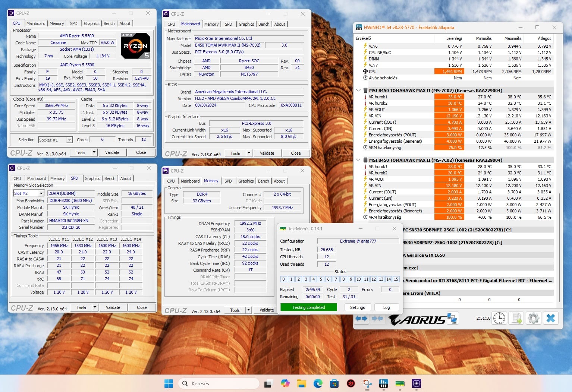Open File Explorer from the taskbar
Screen dimensions: 572x392
tap(302, 383)
